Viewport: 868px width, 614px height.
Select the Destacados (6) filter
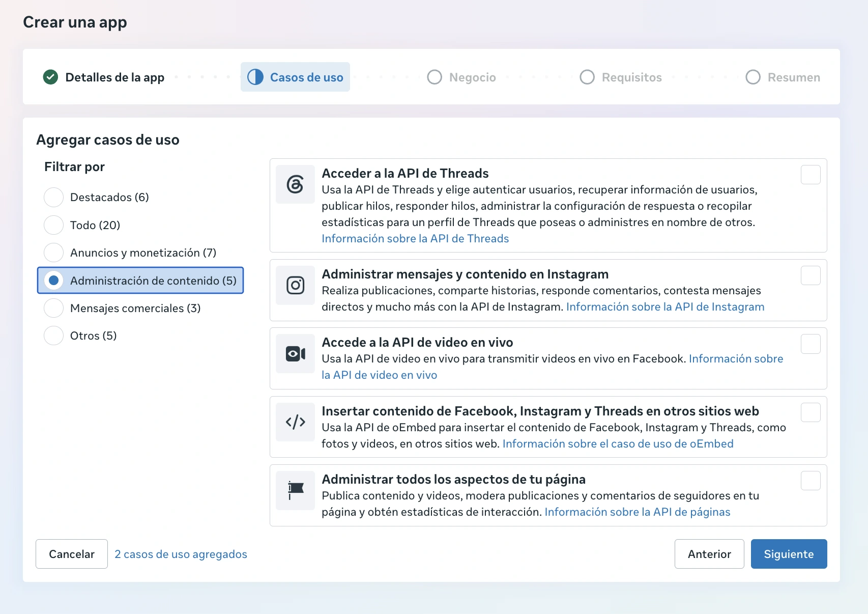pos(53,197)
